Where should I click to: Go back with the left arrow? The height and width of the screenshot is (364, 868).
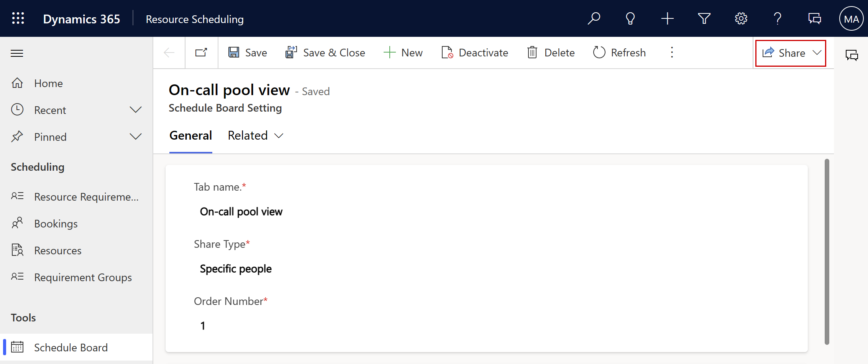[169, 53]
